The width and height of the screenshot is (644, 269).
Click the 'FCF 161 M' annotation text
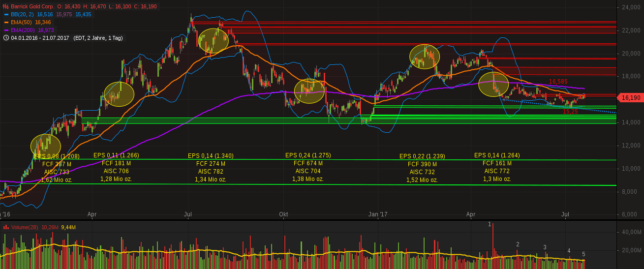click(497, 163)
